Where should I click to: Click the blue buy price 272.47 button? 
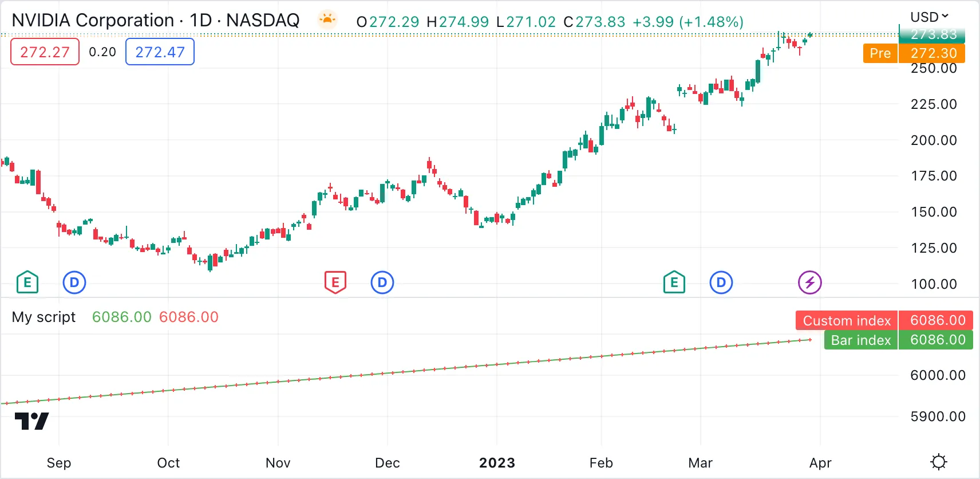(160, 52)
